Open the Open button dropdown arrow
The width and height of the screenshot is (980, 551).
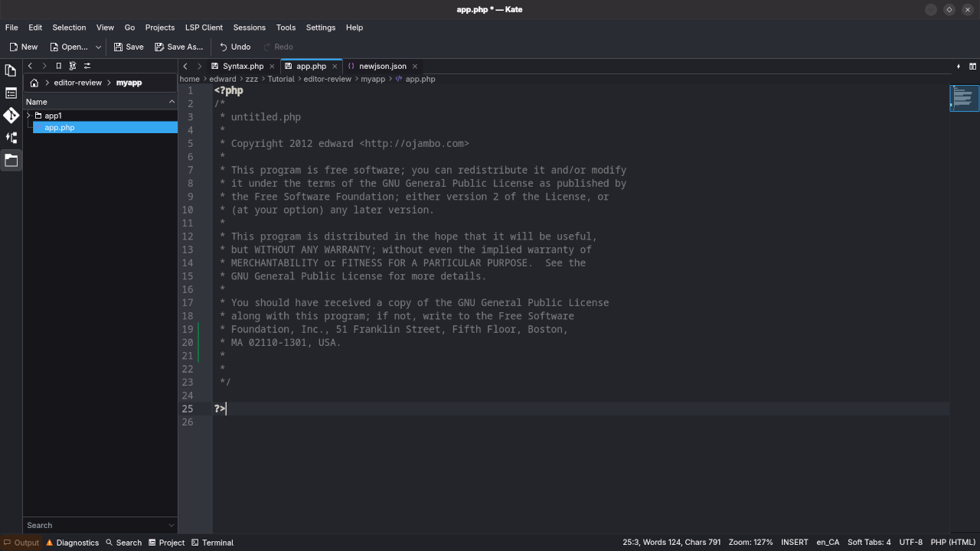point(98,47)
